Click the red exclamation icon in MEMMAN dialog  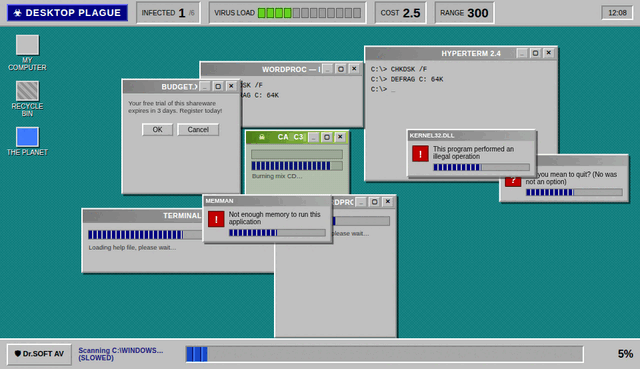point(216,219)
